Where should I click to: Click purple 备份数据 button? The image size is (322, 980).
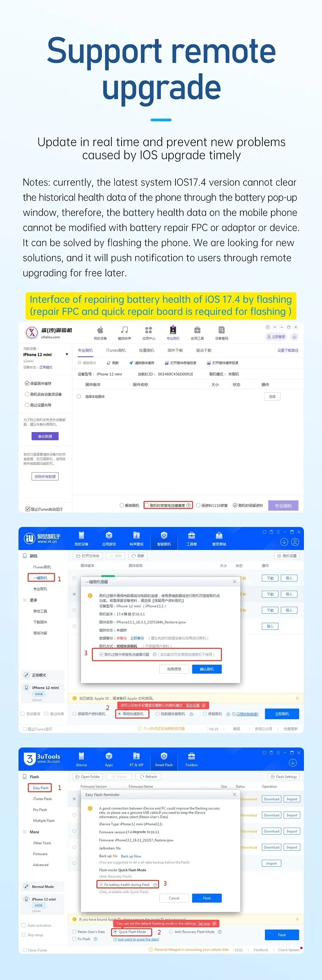(45, 436)
